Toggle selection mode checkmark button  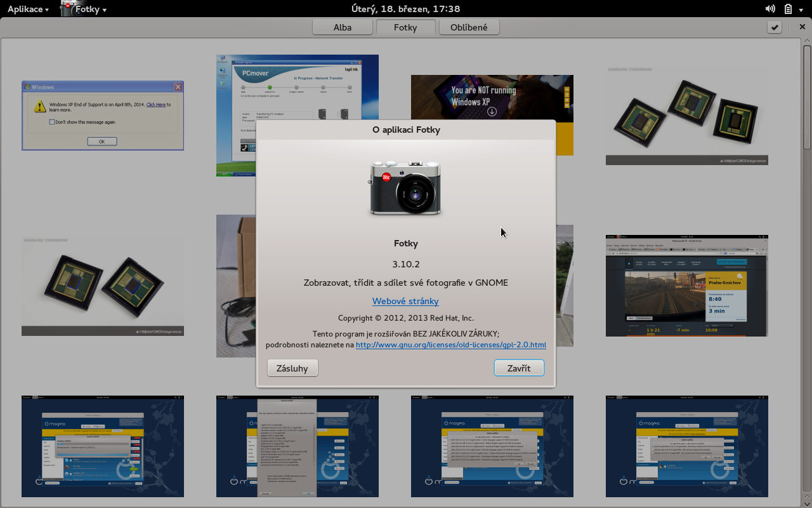775,27
